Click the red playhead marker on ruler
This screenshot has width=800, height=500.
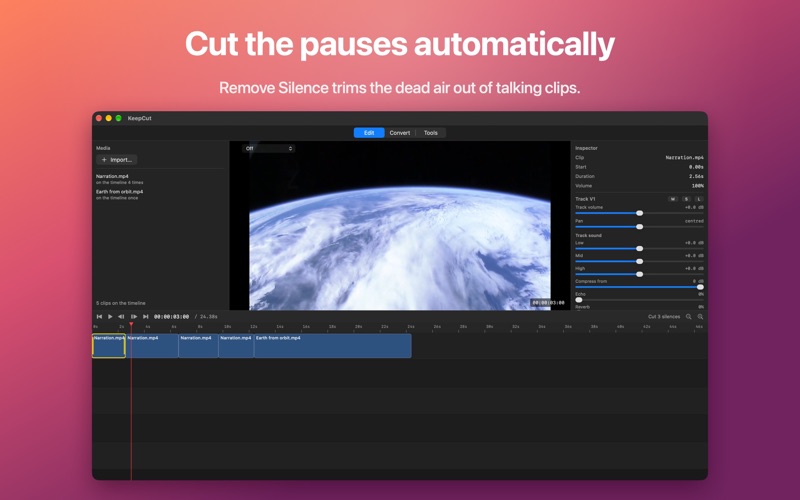point(131,324)
